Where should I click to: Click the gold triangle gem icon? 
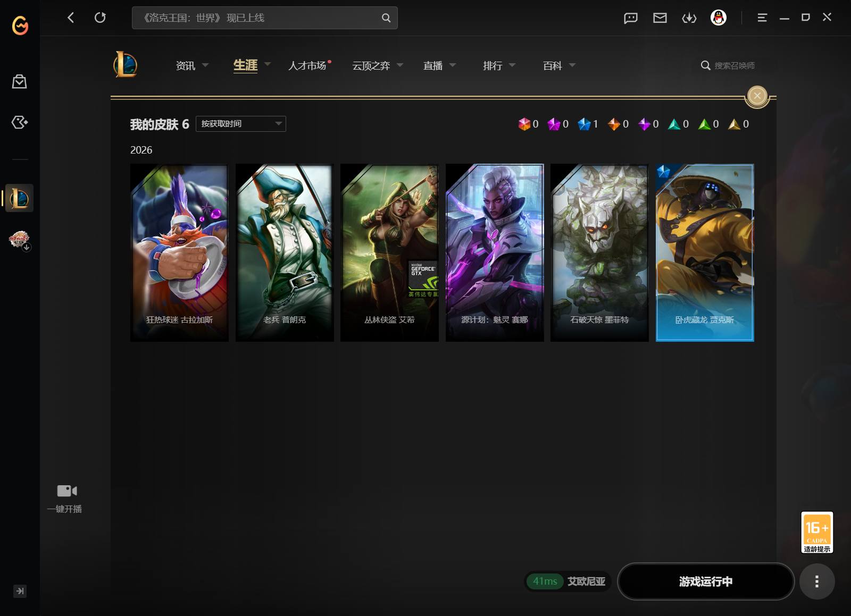734,124
